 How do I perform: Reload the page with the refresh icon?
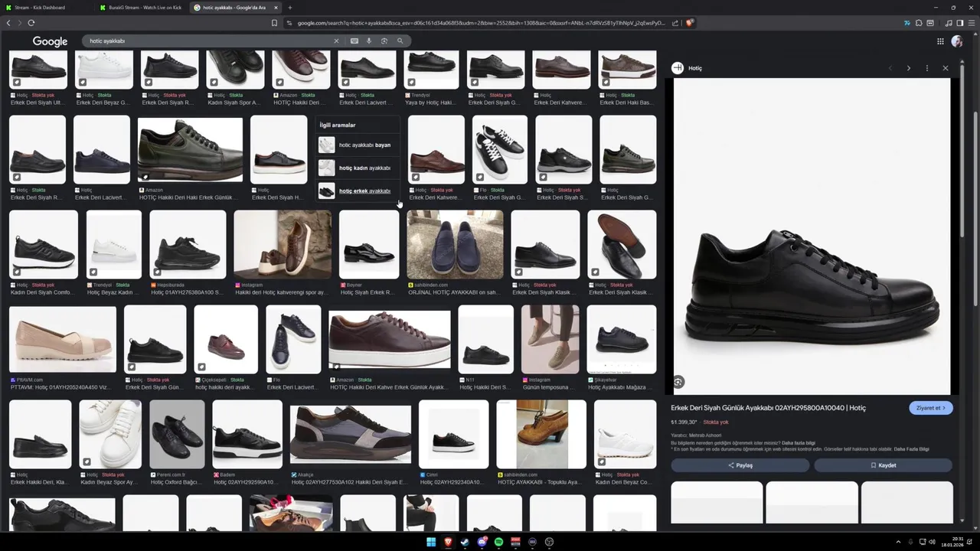point(31,23)
